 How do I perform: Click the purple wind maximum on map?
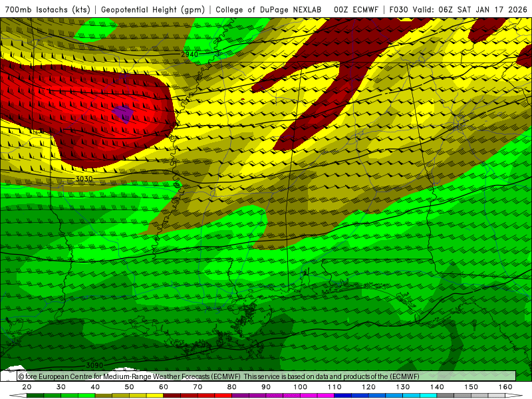coord(123,113)
